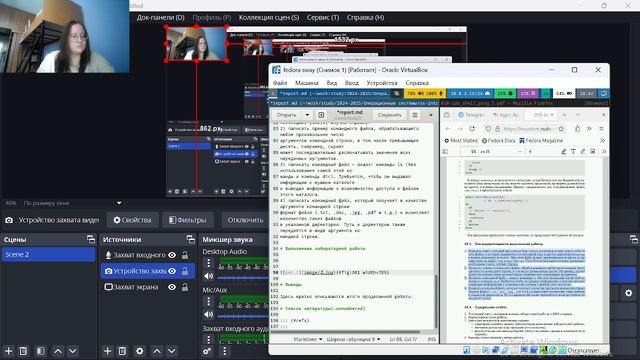Create new document tab in gedit
The width and height of the screenshot is (640, 360).
coord(321,115)
